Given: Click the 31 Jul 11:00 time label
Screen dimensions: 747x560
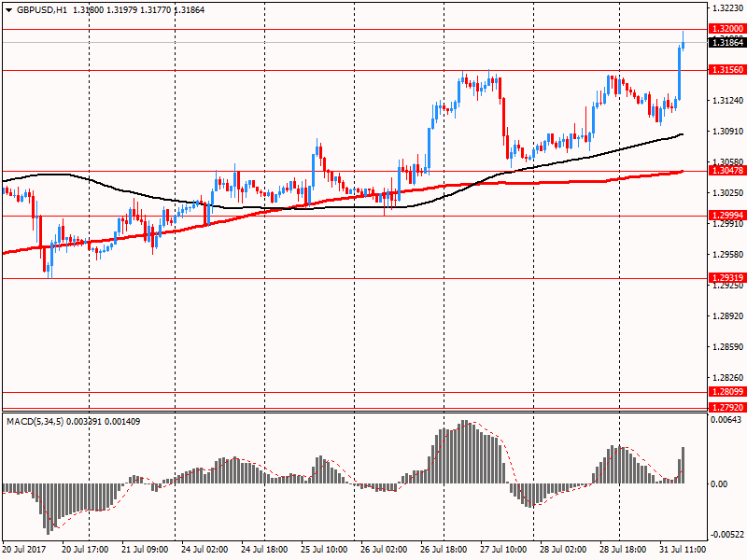Looking at the screenshot, I should 683,550.
